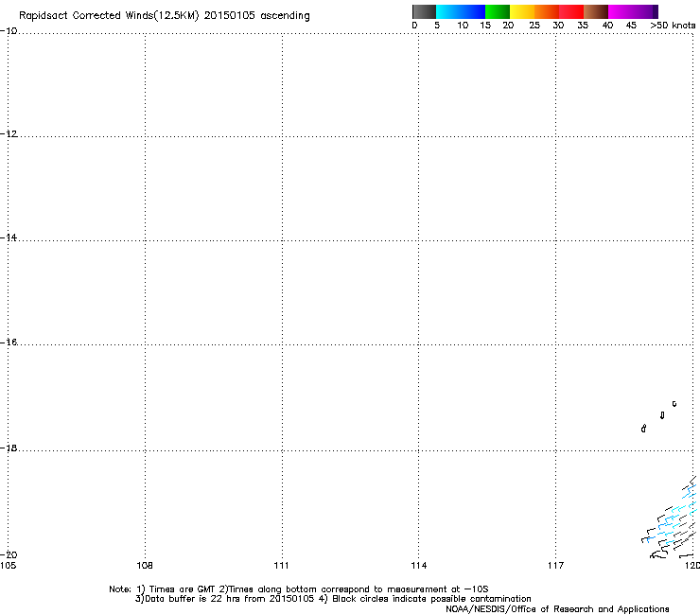This screenshot has width=700, height=615.
Task: Pick the brown 35-40 knots color segment
Action: point(596,11)
